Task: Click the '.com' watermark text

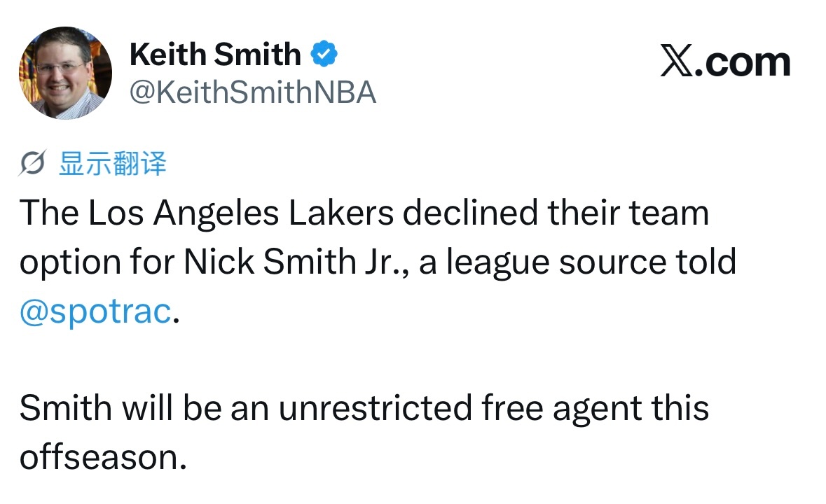Action: coord(743,62)
